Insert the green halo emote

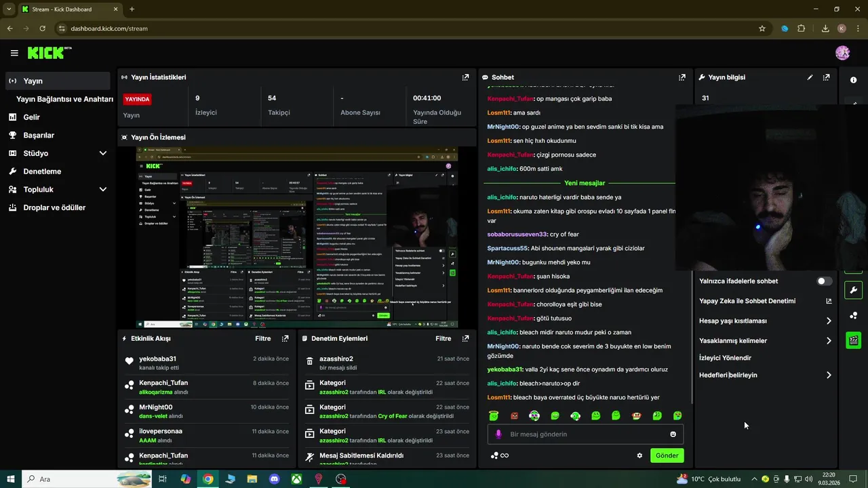pos(494,415)
